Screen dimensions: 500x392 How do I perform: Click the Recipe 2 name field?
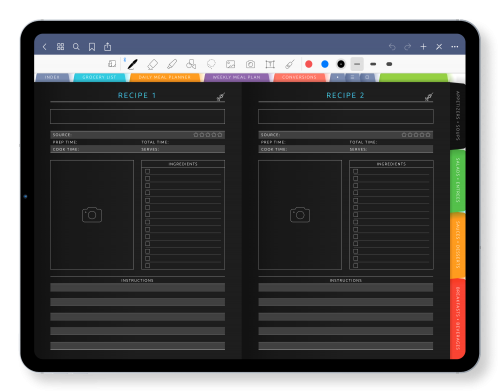click(x=346, y=116)
